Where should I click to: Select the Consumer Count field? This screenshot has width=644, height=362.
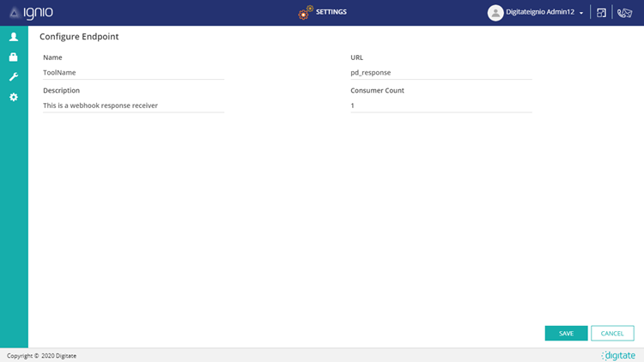[x=440, y=106]
